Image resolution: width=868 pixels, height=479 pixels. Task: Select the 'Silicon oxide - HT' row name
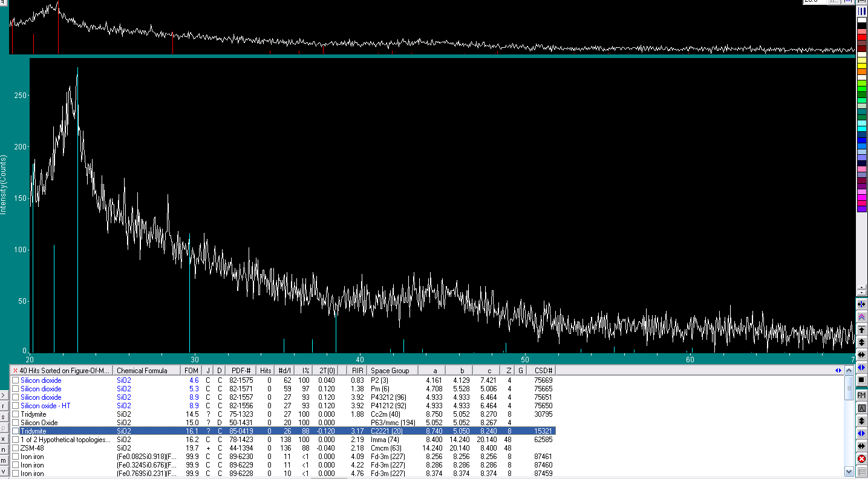pyautogui.click(x=45, y=406)
